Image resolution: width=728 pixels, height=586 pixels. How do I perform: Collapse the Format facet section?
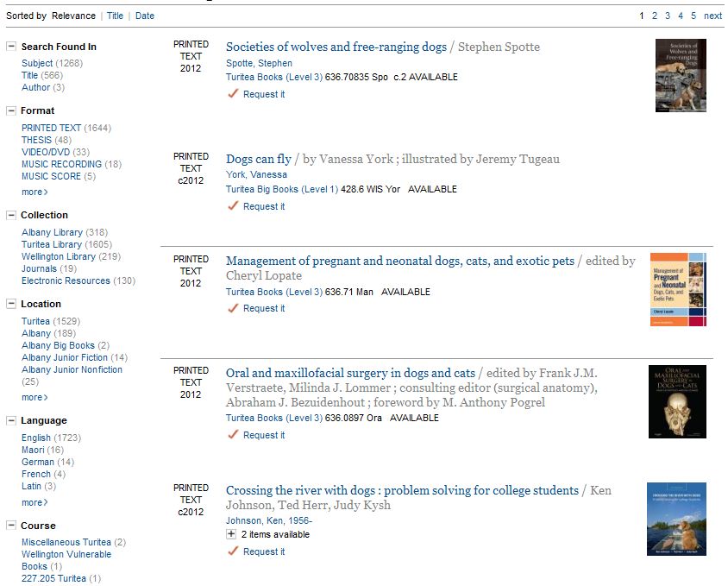tap(11, 110)
